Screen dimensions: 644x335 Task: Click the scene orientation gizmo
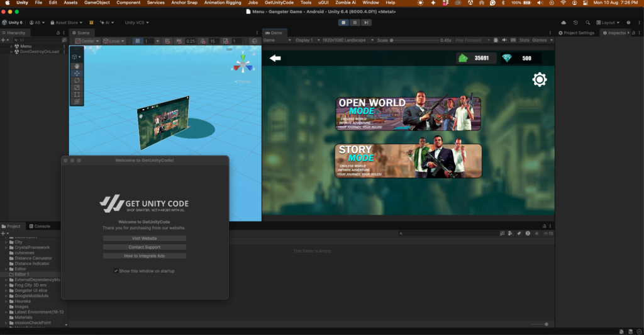tap(243, 64)
